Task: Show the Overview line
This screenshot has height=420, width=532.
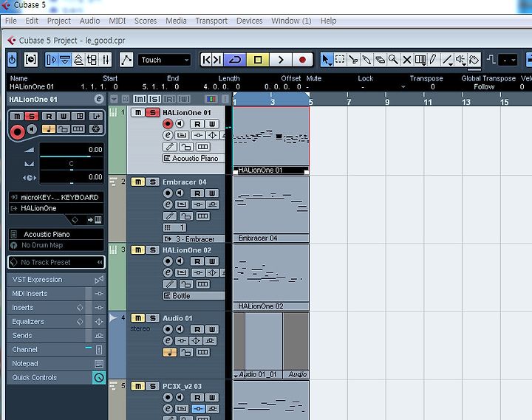Action: (78, 60)
